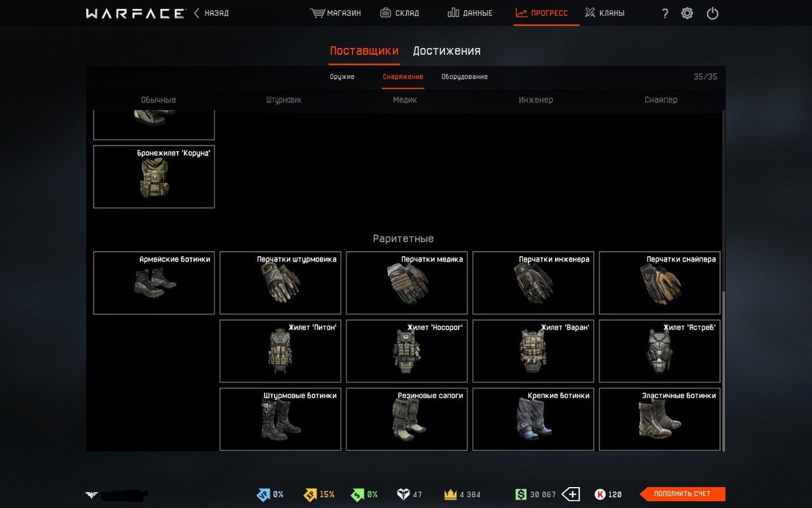This screenshot has height=508, width=812.
Task: Select Перчатки снайпера gloves card
Action: tap(660, 283)
